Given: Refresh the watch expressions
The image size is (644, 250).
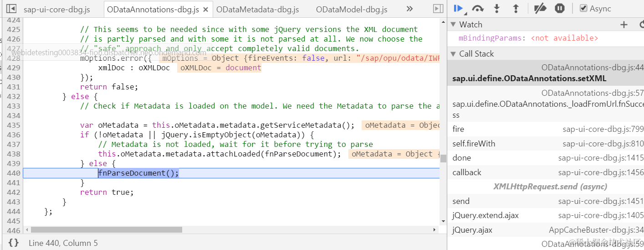Looking at the screenshot, I should pyautogui.click(x=641, y=25).
